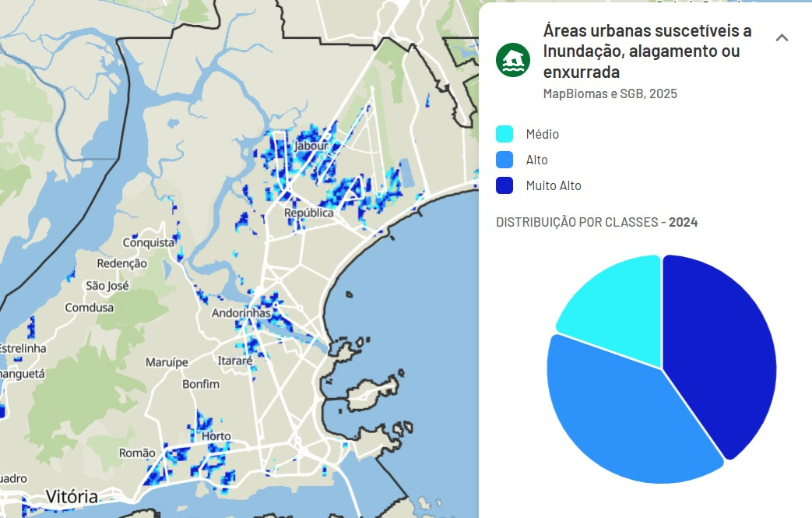Collapse the flood susceptibility legend panel
This screenshot has width=812, height=518.
[x=782, y=37]
